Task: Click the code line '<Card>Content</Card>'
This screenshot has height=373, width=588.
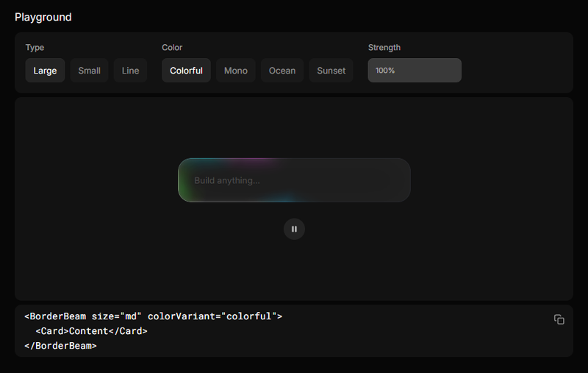Action: (91, 331)
